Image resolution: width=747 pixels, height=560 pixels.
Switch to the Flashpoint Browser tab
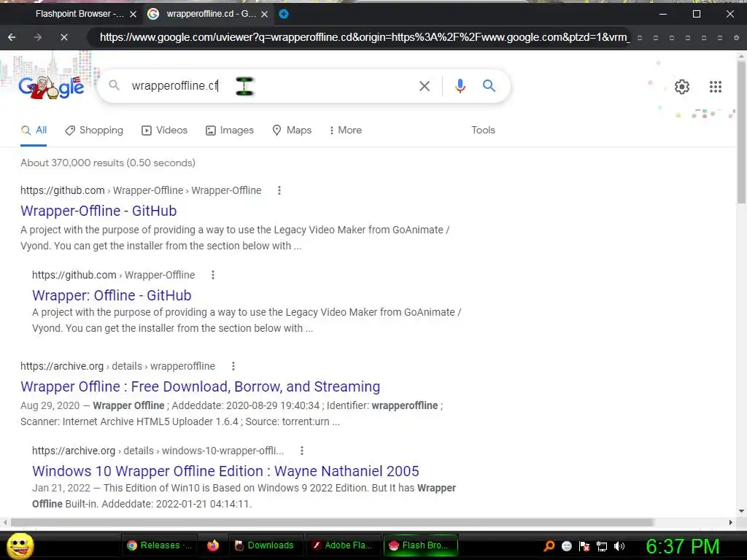tap(80, 14)
